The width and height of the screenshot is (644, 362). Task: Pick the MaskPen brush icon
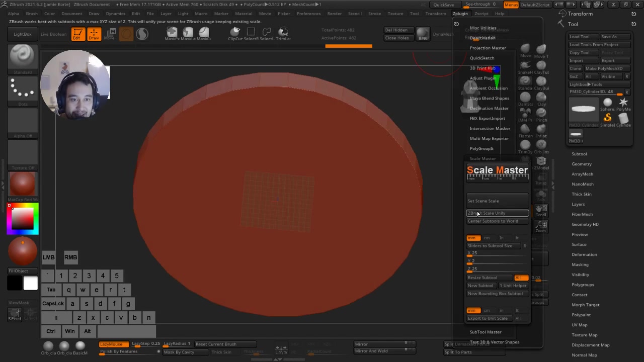point(172,32)
